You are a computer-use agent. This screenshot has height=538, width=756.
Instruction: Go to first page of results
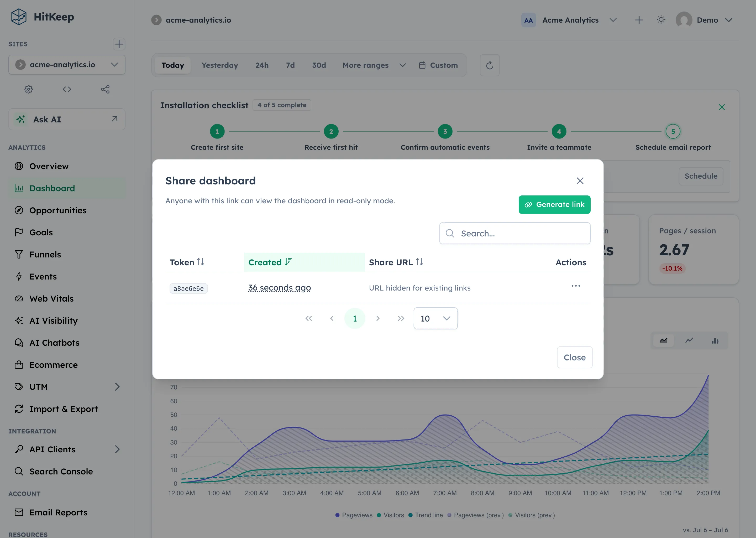pyautogui.click(x=308, y=318)
